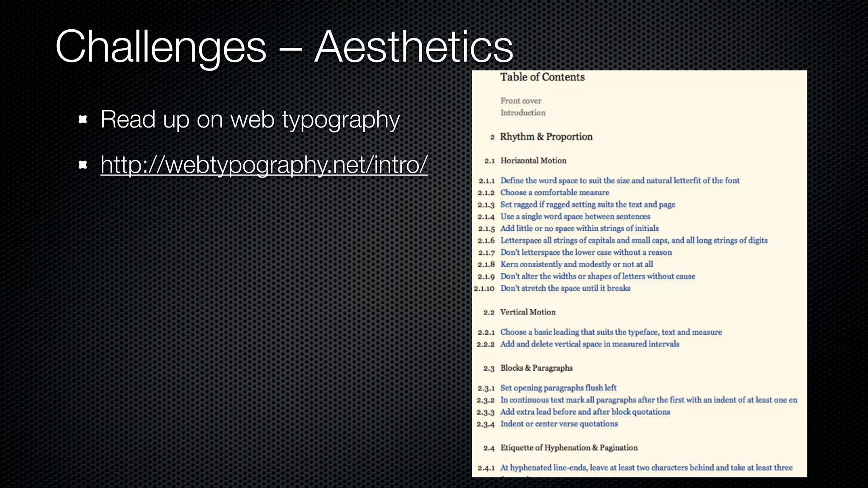The height and width of the screenshot is (488, 868).
Task: Click the 'Vertical Motion' section heading
Action: [528, 312]
